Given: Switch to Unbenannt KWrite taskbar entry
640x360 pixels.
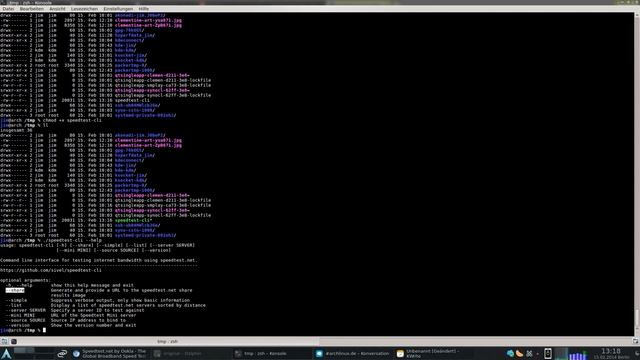Looking at the screenshot, I should (434, 353).
